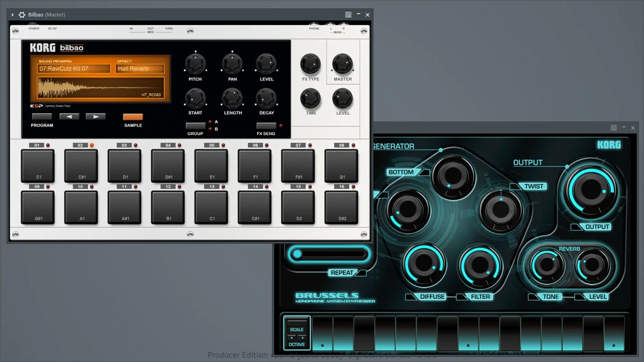644x362 pixels.
Task: Click the effect TIME knob
Action: tap(310, 99)
